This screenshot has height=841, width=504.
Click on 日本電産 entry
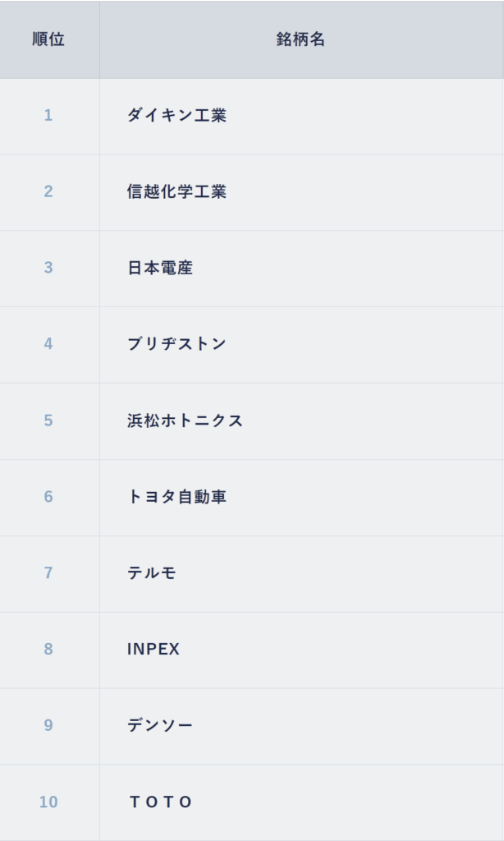(x=160, y=268)
